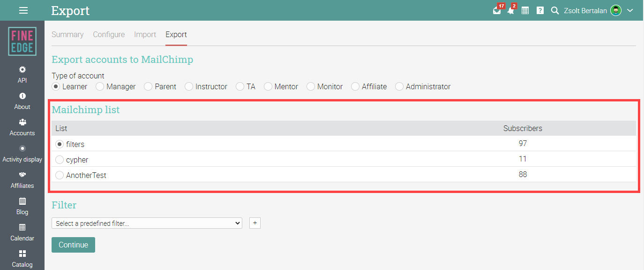
Task: Click the Fine Edge logo
Action: click(22, 41)
